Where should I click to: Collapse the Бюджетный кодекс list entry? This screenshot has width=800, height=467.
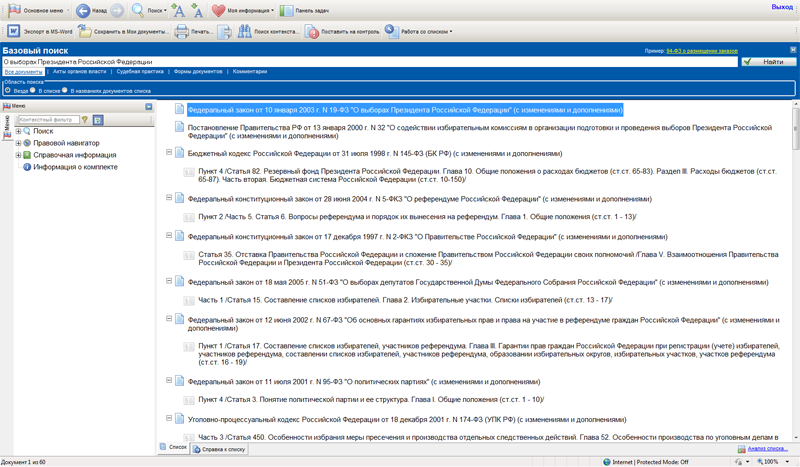(169, 153)
